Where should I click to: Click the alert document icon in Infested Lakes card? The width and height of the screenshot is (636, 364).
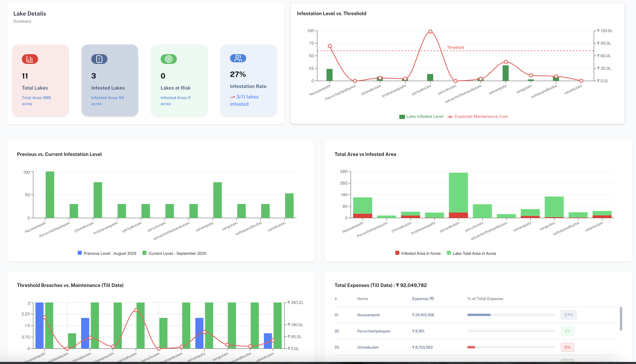(x=99, y=59)
